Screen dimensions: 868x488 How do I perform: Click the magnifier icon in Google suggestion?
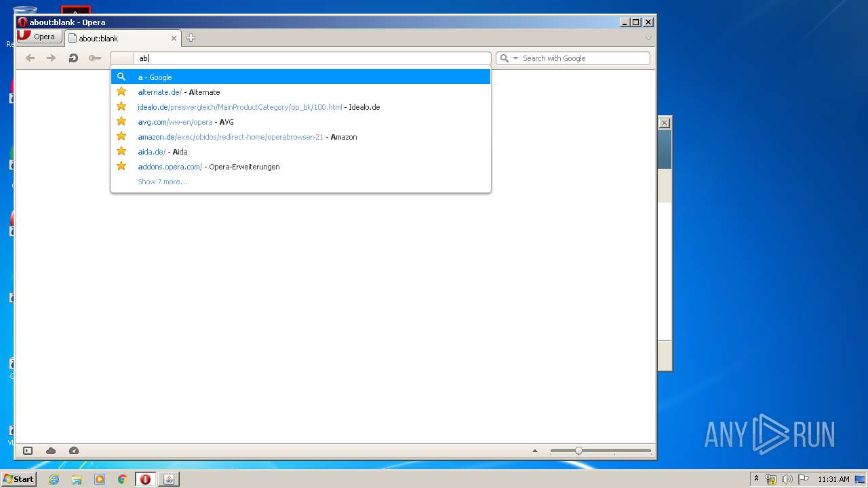coord(121,77)
